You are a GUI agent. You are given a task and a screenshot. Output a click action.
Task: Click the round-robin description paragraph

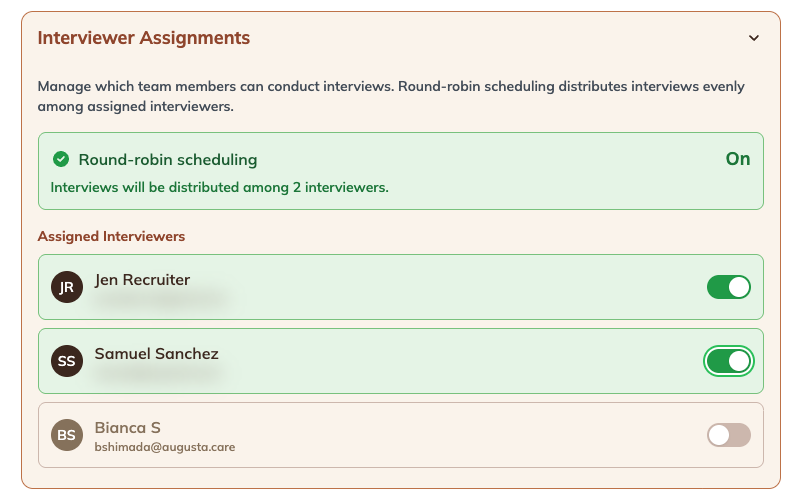pos(391,96)
